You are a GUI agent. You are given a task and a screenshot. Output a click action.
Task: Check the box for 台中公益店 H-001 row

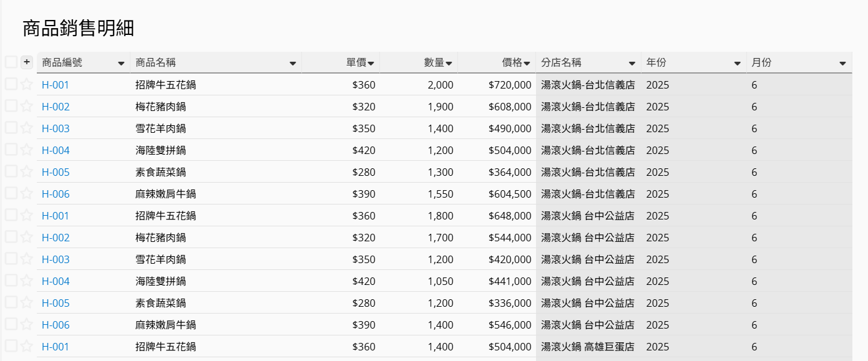pos(11,215)
